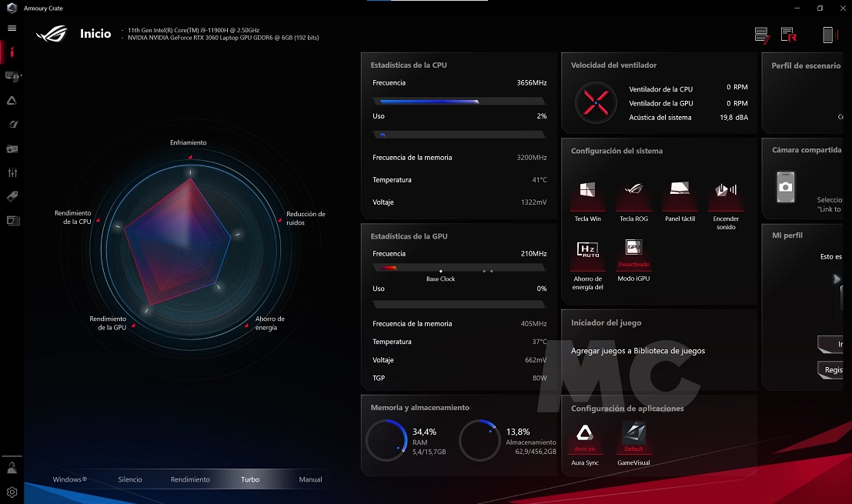Select the Manual operating mode
This screenshot has width=852, height=504.
tap(310, 479)
